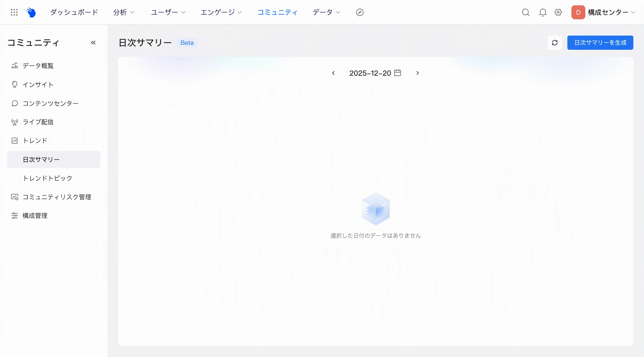
Task: Expand the 分析 dropdown menu
Action: click(x=124, y=12)
